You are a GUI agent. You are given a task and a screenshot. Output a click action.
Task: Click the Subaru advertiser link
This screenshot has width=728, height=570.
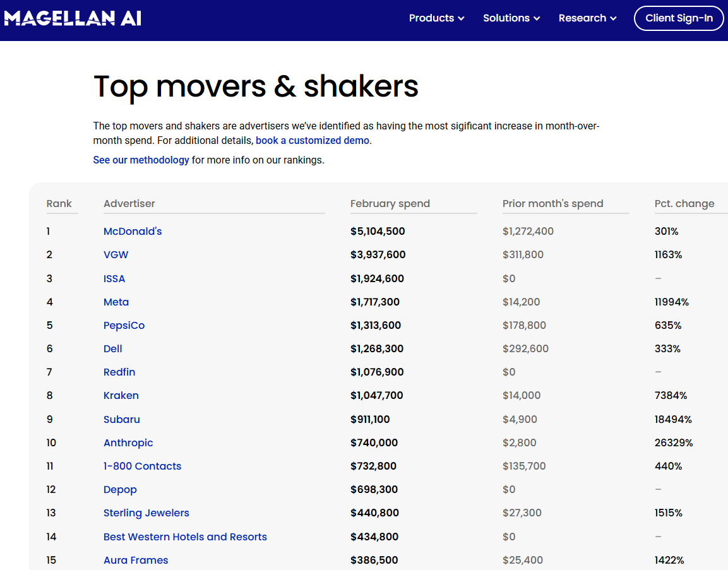[122, 420]
